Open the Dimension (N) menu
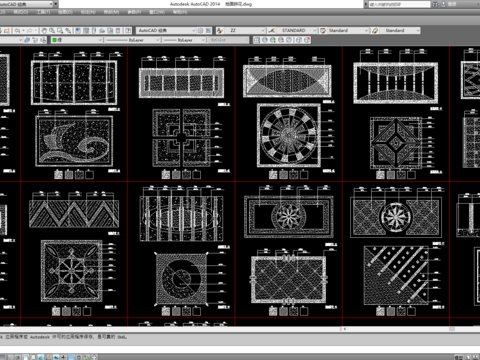This screenshot has height=360, width=480. coord(88,12)
